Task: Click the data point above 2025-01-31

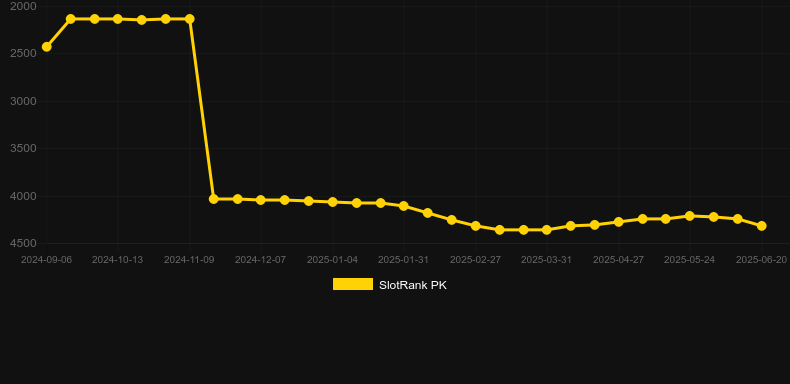Action: [x=404, y=206]
